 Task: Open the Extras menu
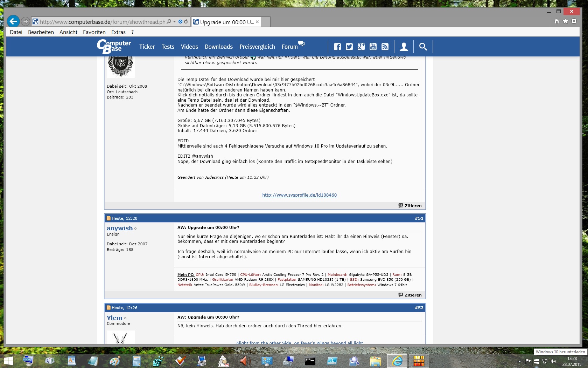click(118, 32)
